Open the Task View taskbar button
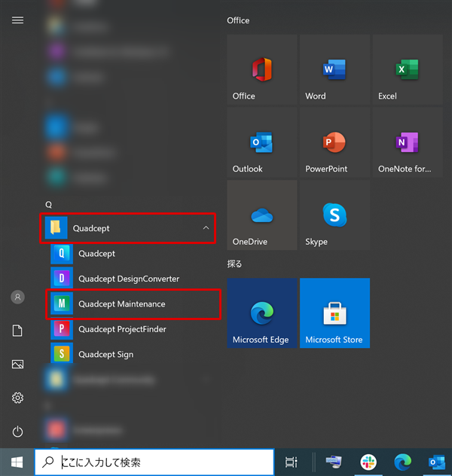Screen dimensions: 452x476 291,462
